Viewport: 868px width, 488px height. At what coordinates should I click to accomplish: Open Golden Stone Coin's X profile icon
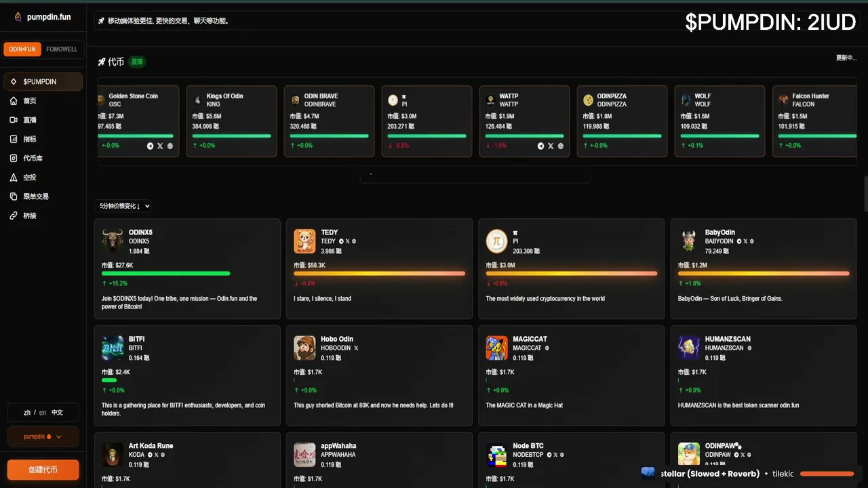[160, 146]
